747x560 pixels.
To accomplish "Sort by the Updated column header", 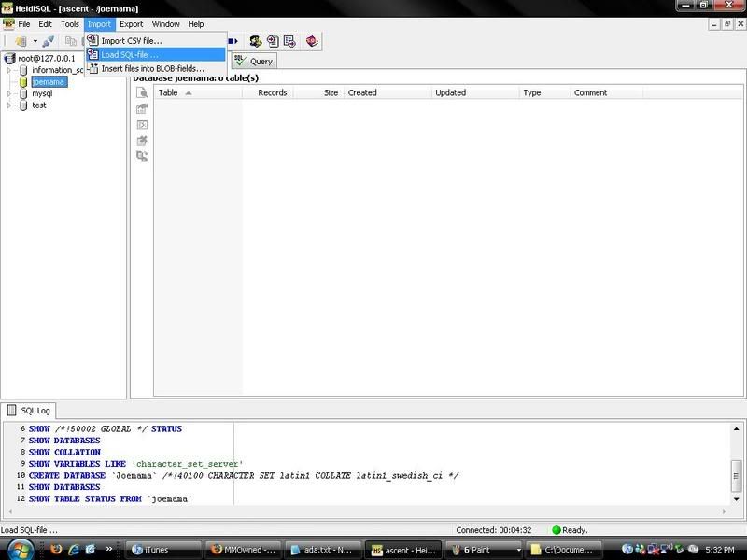I will (475, 92).
